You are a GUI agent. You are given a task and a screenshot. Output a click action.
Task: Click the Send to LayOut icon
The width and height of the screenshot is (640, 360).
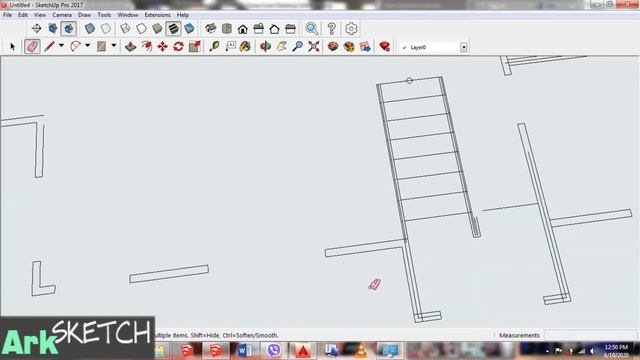click(365, 46)
